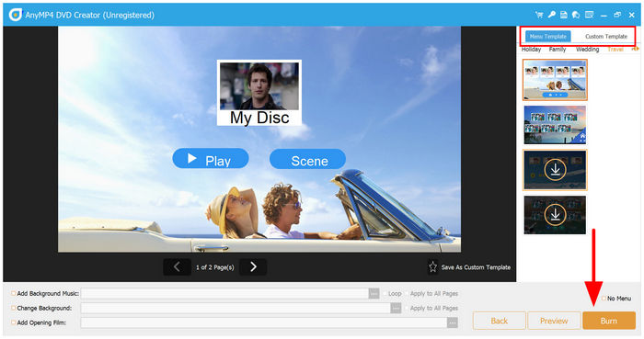Click the My Disc title thumbnail
The height and width of the screenshot is (339, 644).
(259, 86)
